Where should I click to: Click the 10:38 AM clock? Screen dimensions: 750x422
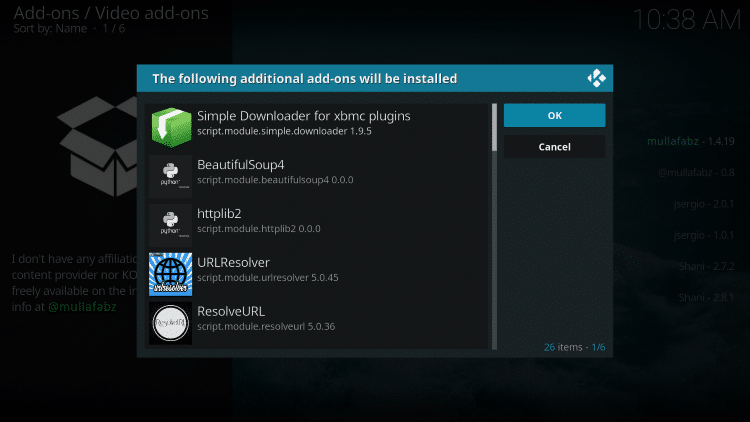688,20
